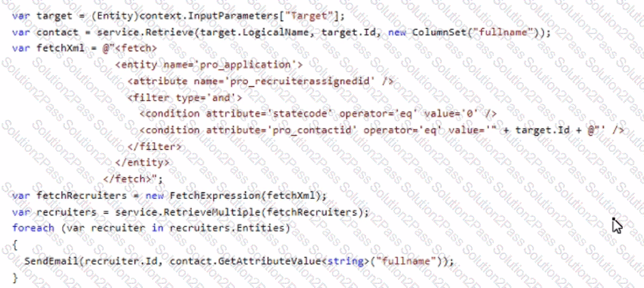This screenshot has height=288, width=644.
Task: Click the closing </filter> tag
Action: 154,146
